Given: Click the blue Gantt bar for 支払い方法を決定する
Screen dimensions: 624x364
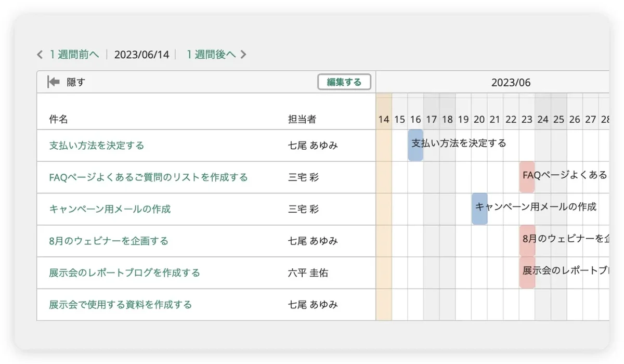Looking at the screenshot, I should pos(415,145).
